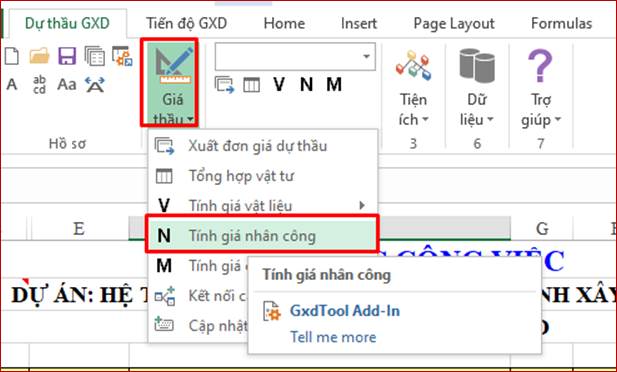Open the empty combo box dropdown arrow
Image resolution: width=617 pixels, height=372 pixels.
pyautogui.click(x=366, y=56)
